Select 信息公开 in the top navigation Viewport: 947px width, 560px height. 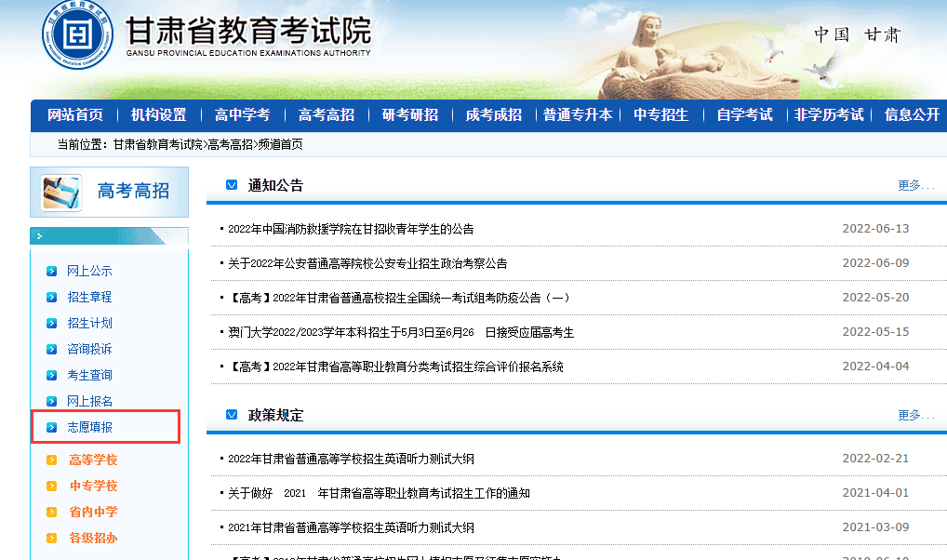coord(912,115)
